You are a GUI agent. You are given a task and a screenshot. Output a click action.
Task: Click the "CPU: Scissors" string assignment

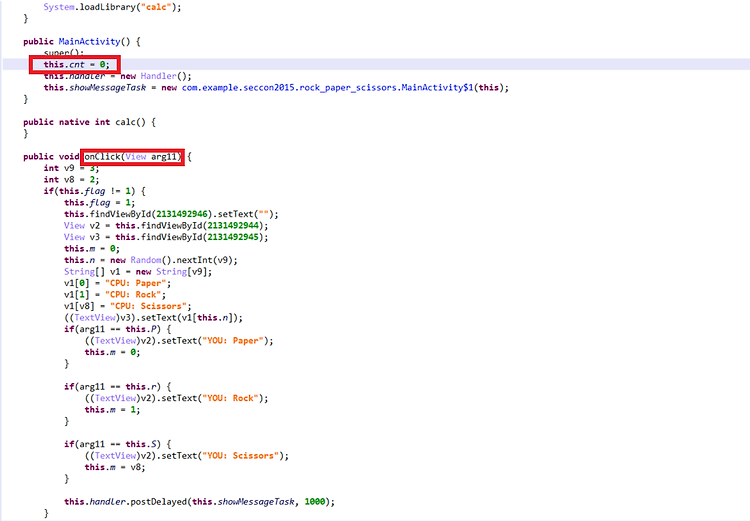128,306
